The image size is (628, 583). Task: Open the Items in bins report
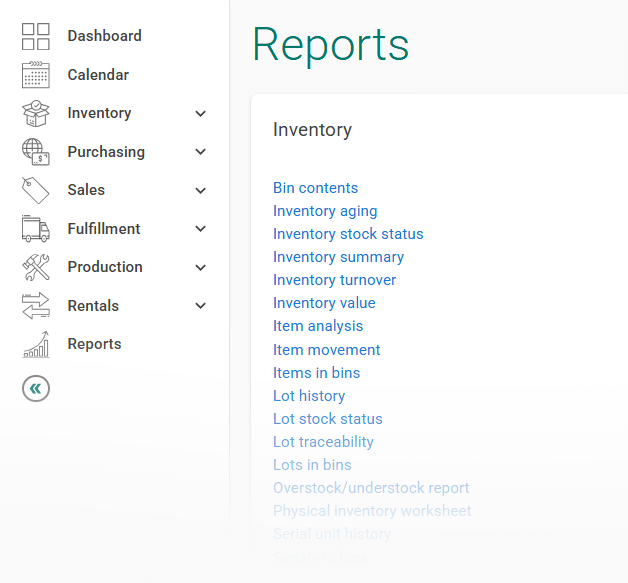pos(316,373)
